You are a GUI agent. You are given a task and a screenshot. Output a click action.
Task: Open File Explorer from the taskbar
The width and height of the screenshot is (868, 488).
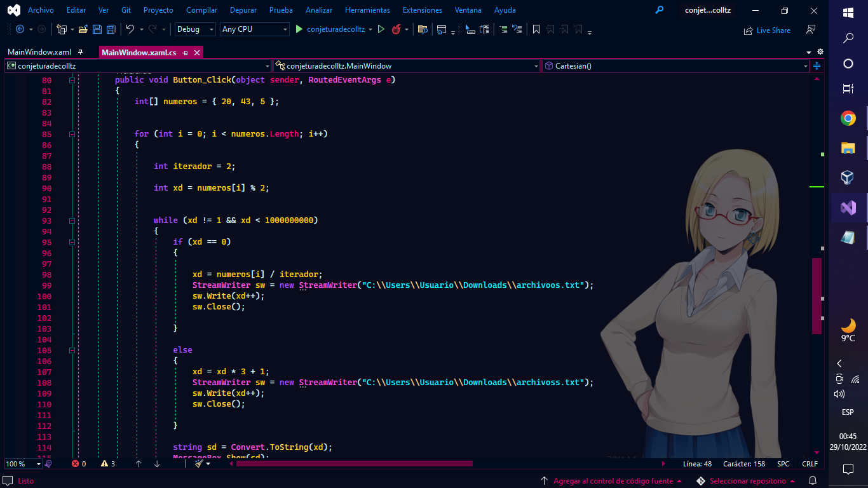point(848,148)
